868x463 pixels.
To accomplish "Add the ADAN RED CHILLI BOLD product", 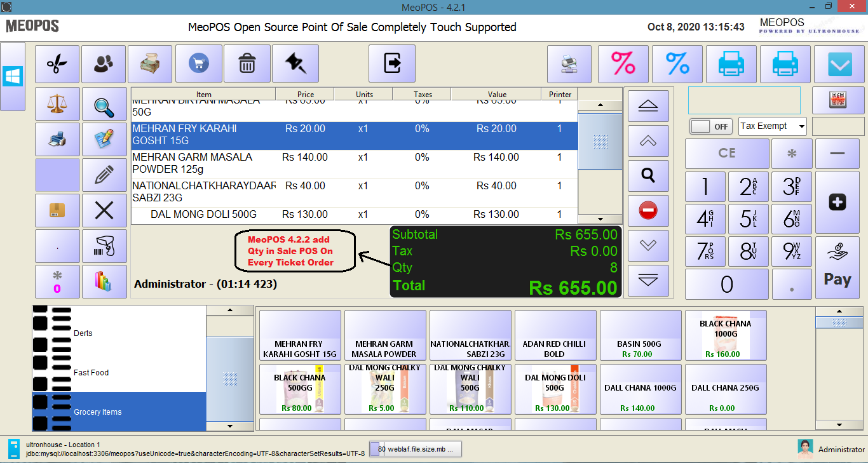I will coord(555,335).
